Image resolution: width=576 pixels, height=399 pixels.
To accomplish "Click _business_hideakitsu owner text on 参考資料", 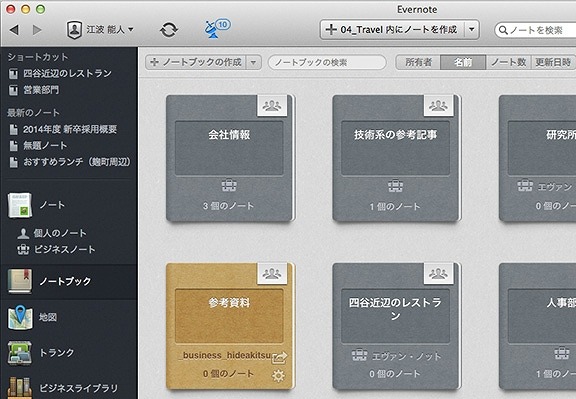I will [x=225, y=356].
